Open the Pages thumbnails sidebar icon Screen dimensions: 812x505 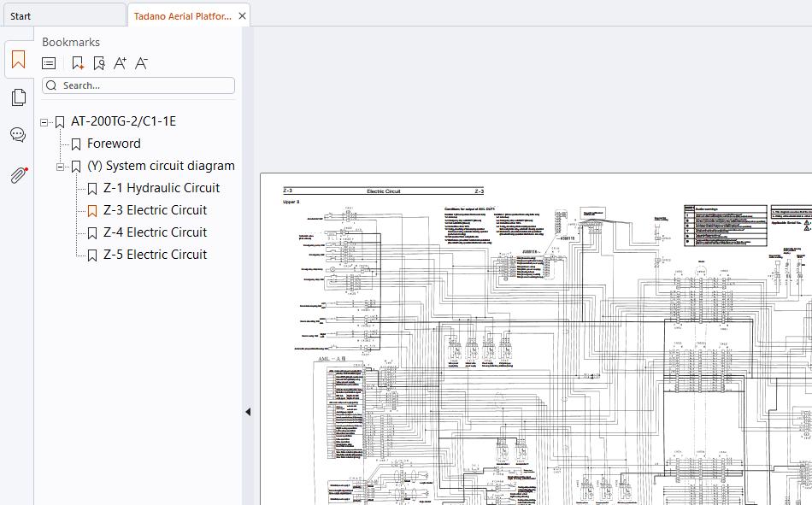pos(18,97)
